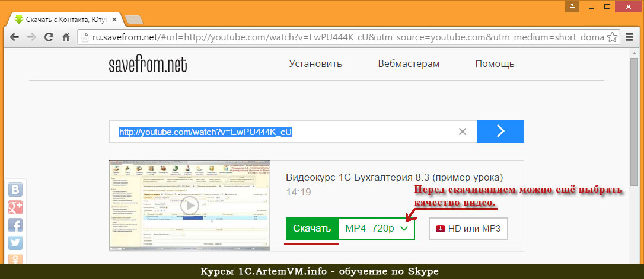Click the browser back arrow
644x279 pixels.
coord(14,37)
